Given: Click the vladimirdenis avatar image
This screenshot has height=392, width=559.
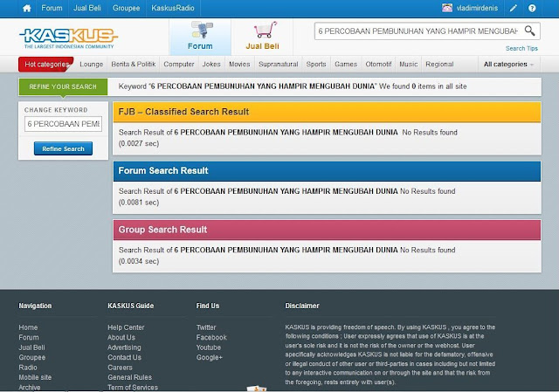Looking at the screenshot, I should point(447,8).
